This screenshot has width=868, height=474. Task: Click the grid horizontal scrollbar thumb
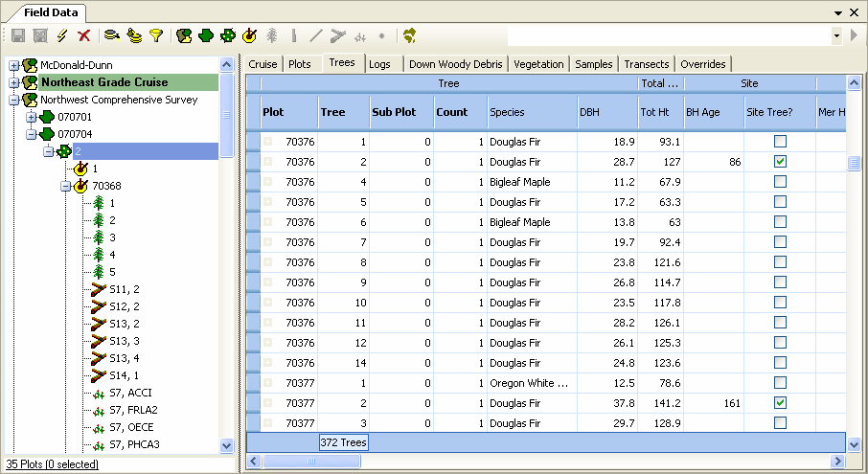[x=311, y=461]
